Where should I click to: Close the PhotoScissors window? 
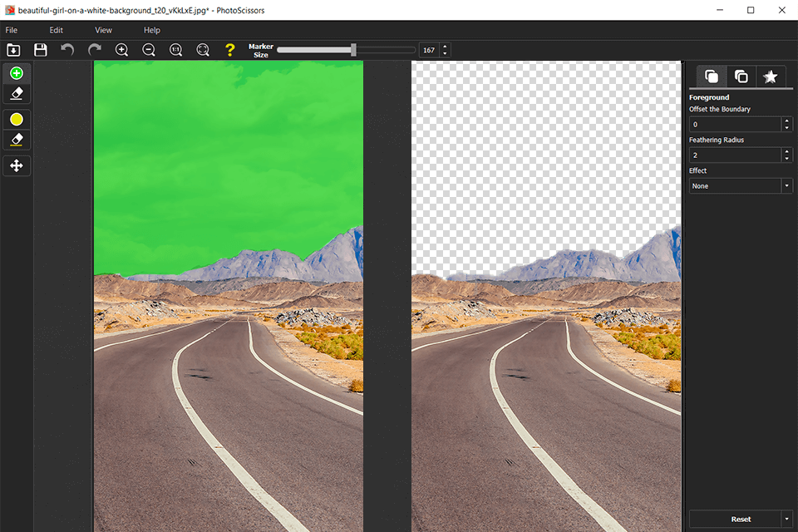[x=781, y=10]
